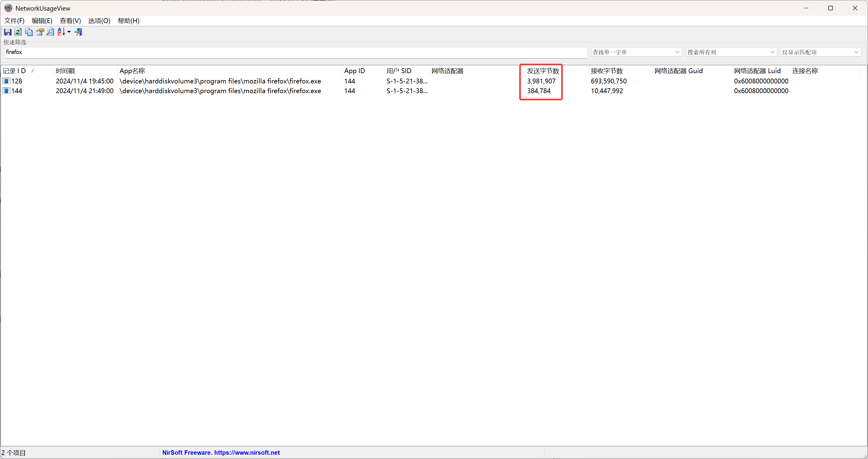This screenshot has width=868, height=459.
Task: Expand the 仅显示匹配项 combo box
Action: click(x=820, y=52)
